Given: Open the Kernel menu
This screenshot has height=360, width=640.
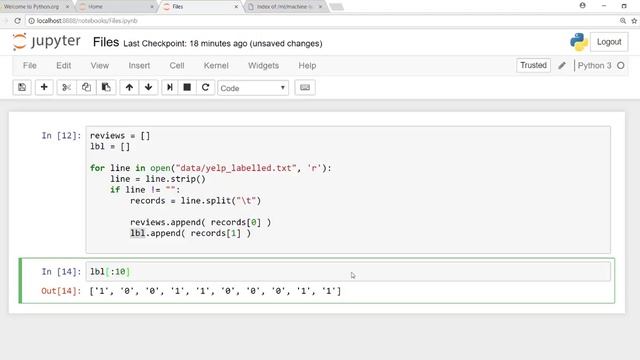Looking at the screenshot, I should (x=216, y=65).
